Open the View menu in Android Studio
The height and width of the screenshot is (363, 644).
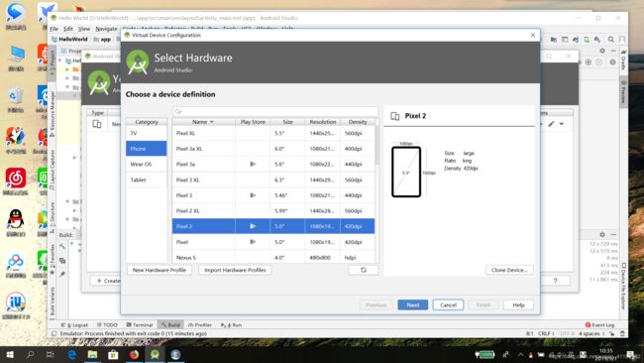[x=84, y=29]
